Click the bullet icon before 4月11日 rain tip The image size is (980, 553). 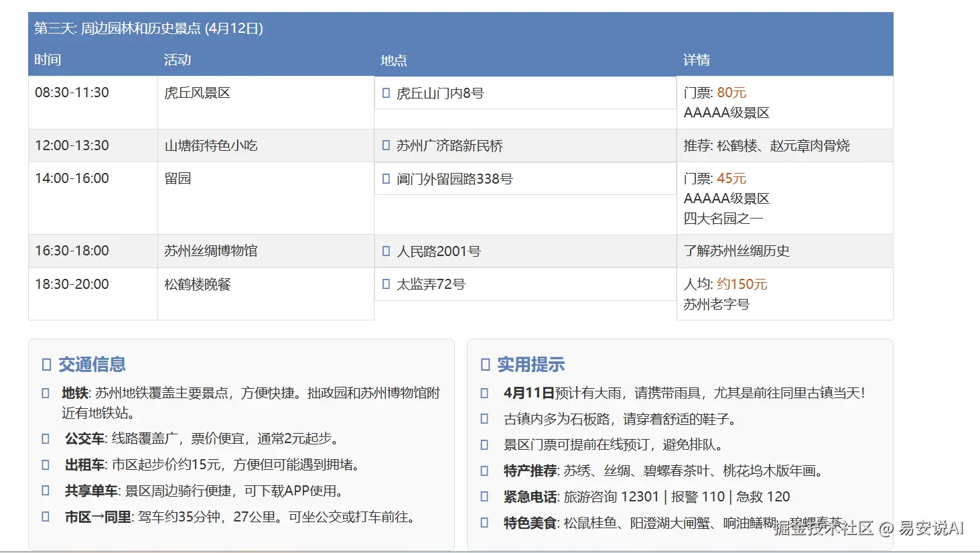click(x=484, y=393)
